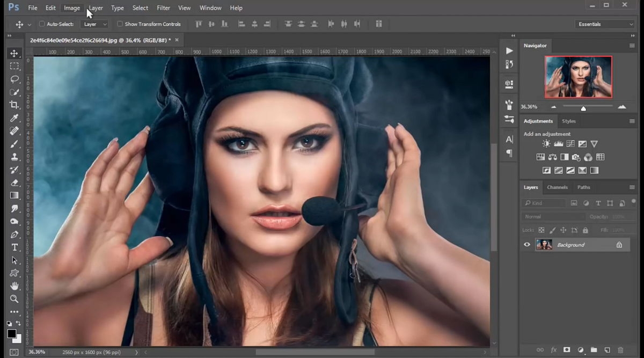Add a Channel Mixer adjustment

(588, 157)
